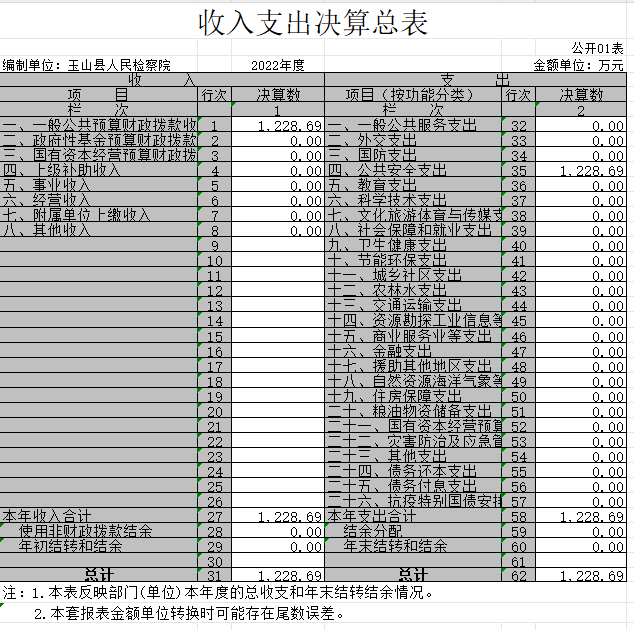This screenshot has height=630, width=634.
Task: Click the 五、教育支出 cell
Action: [413, 185]
